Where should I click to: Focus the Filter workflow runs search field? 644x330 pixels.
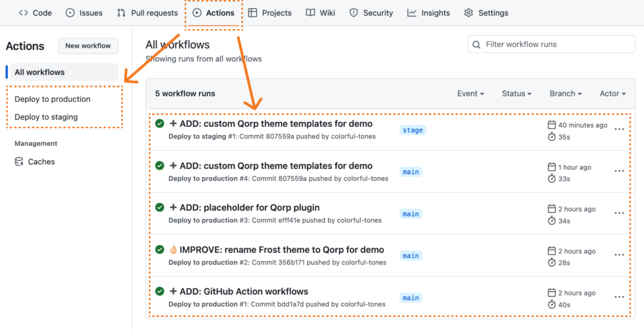click(x=557, y=45)
